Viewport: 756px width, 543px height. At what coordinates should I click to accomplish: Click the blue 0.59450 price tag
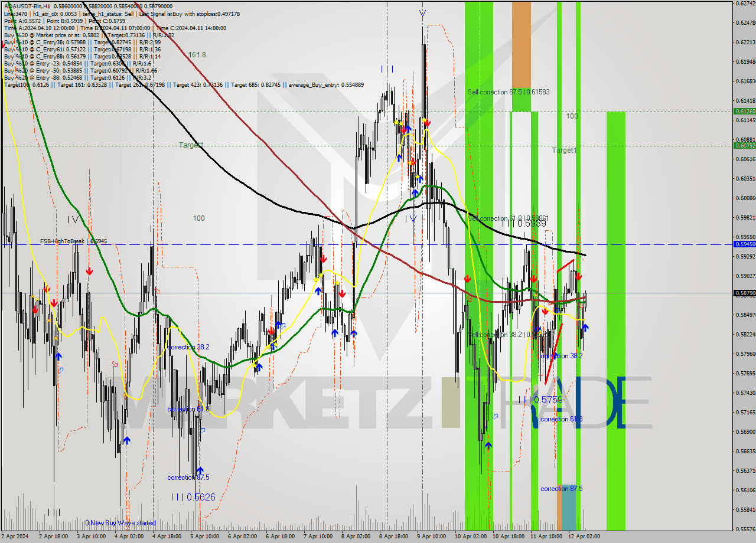[744, 244]
